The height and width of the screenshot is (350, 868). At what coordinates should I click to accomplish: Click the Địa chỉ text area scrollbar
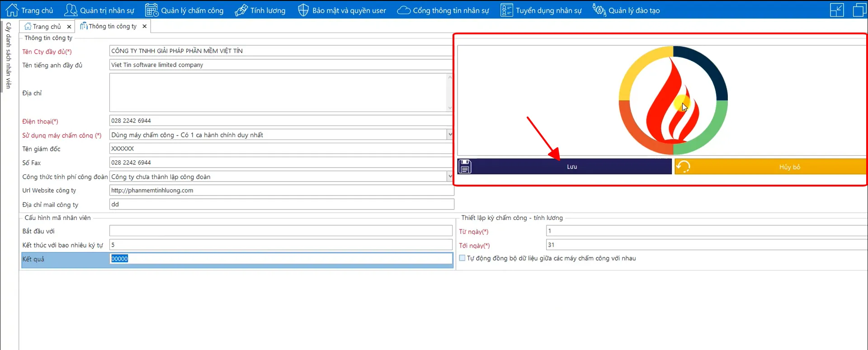pyautogui.click(x=450, y=93)
